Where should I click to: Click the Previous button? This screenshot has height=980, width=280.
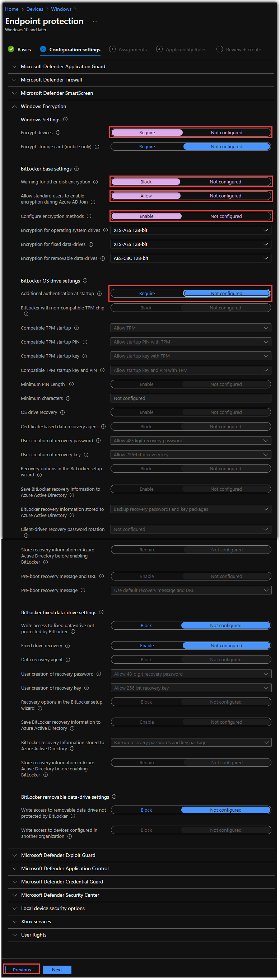(x=22, y=970)
